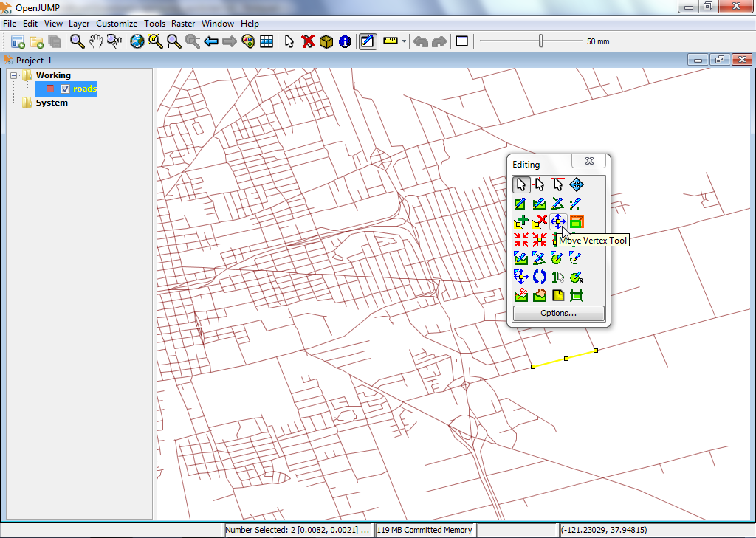Select the Draw Linestring tool
This screenshot has height=538, width=756.
click(558, 204)
